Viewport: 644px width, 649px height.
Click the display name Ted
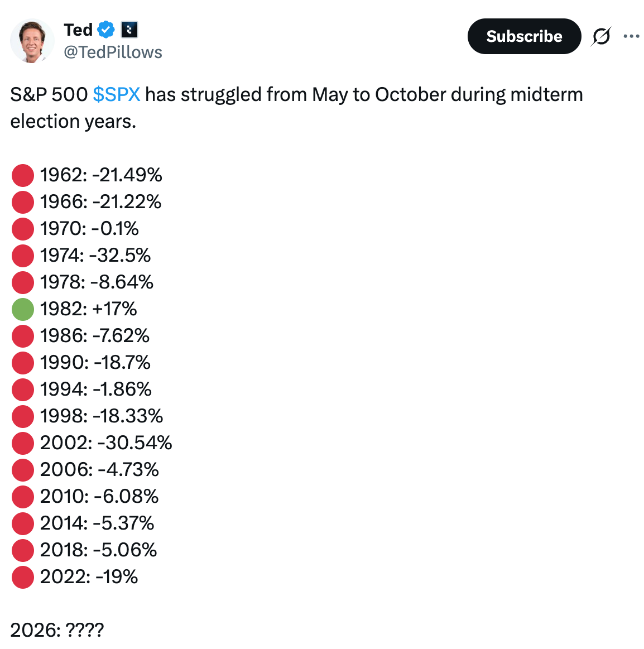pyautogui.click(x=78, y=30)
